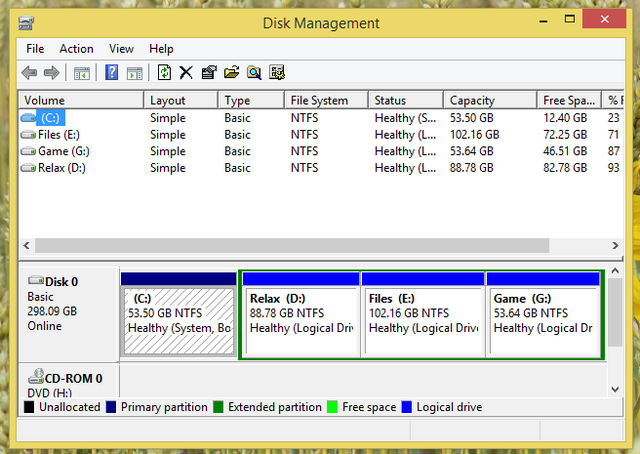Sort by the Type column header
640x454 pixels.
251,100
